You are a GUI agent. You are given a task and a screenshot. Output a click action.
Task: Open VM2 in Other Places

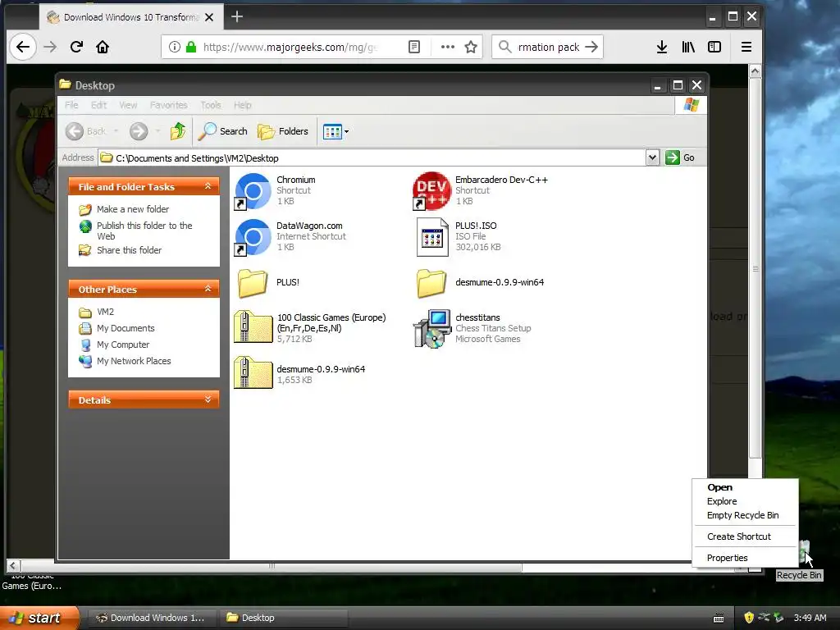tap(105, 312)
